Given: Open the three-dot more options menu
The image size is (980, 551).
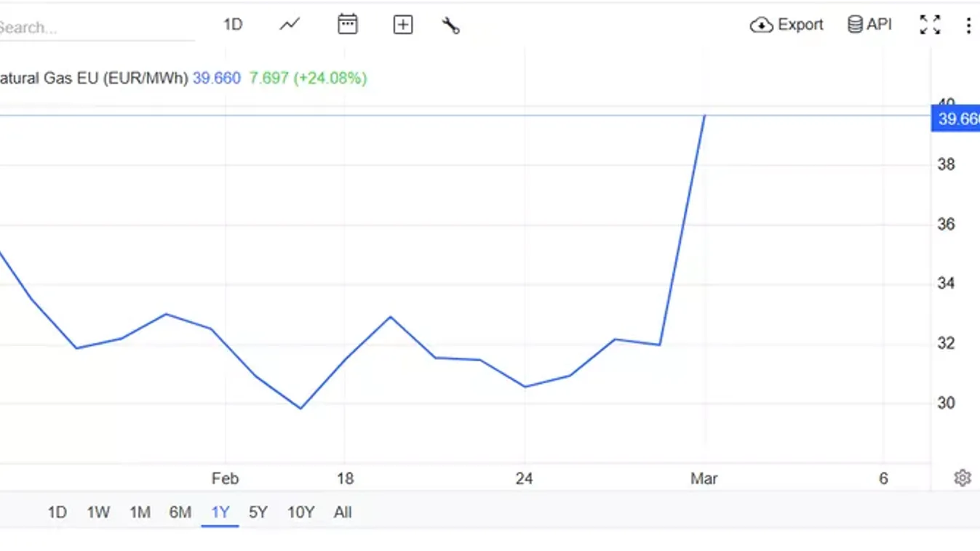Looking at the screenshot, I should click(x=968, y=25).
